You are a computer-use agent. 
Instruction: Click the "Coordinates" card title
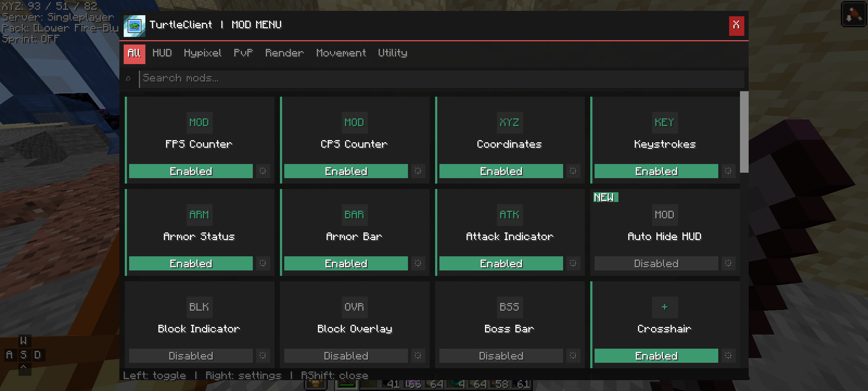(509, 144)
